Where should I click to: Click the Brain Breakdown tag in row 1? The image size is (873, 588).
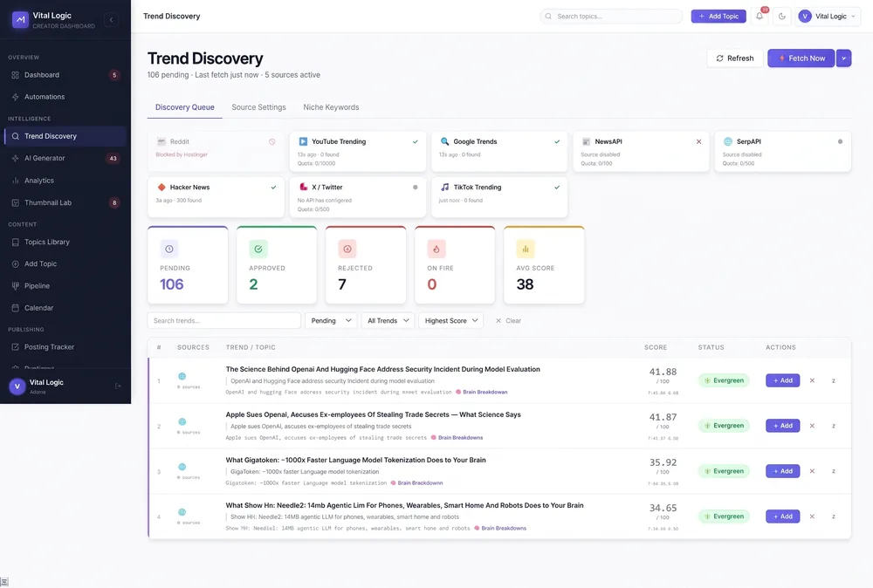click(482, 393)
